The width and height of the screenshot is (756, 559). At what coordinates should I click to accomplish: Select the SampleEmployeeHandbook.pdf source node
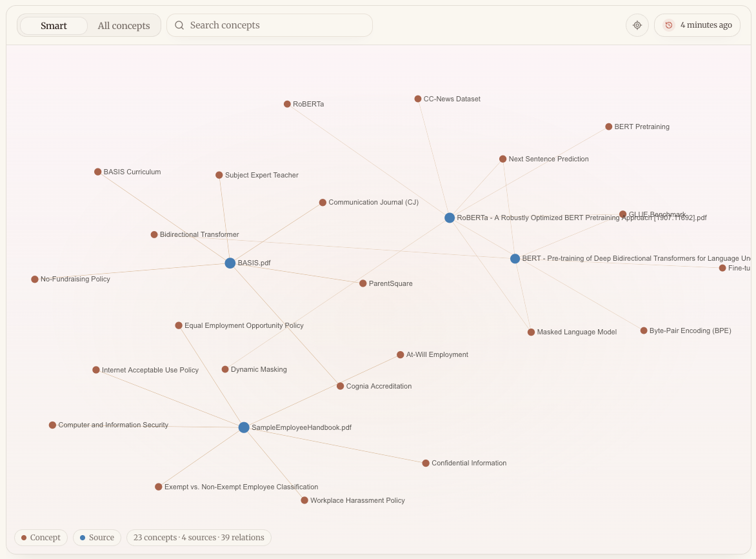point(244,427)
